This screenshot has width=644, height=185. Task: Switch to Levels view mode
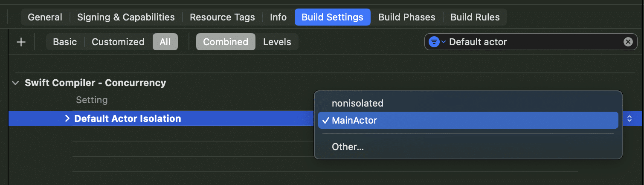[x=277, y=42]
